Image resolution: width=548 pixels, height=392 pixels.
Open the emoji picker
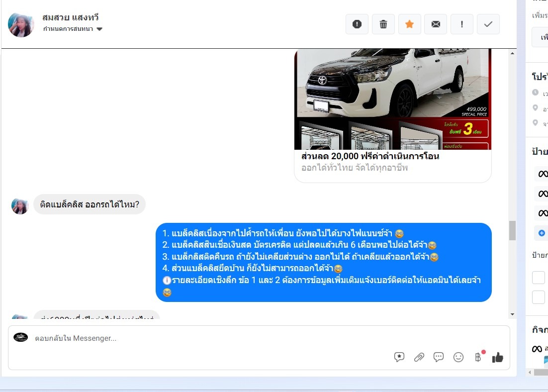pyautogui.click(x=458, y=357)
